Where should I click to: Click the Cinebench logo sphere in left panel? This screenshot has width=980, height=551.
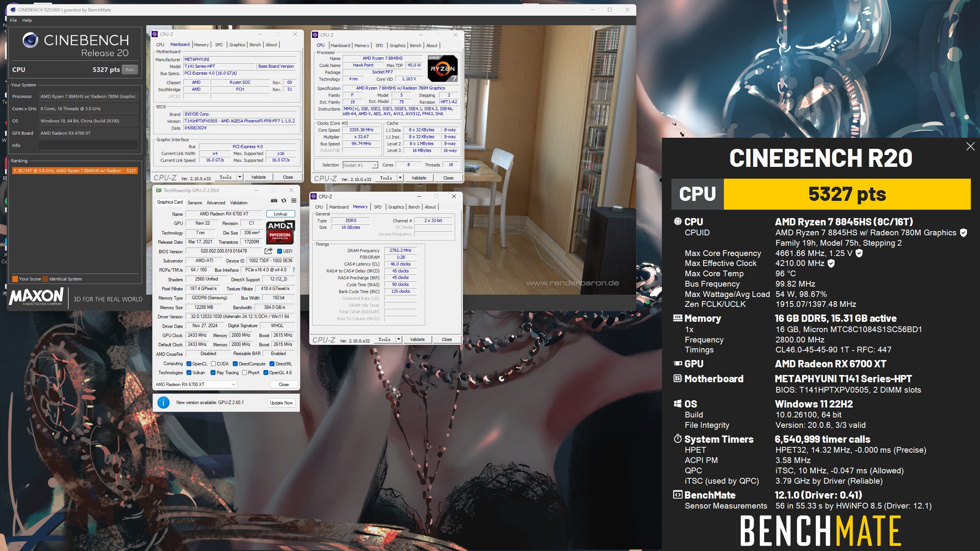point(30,40)
